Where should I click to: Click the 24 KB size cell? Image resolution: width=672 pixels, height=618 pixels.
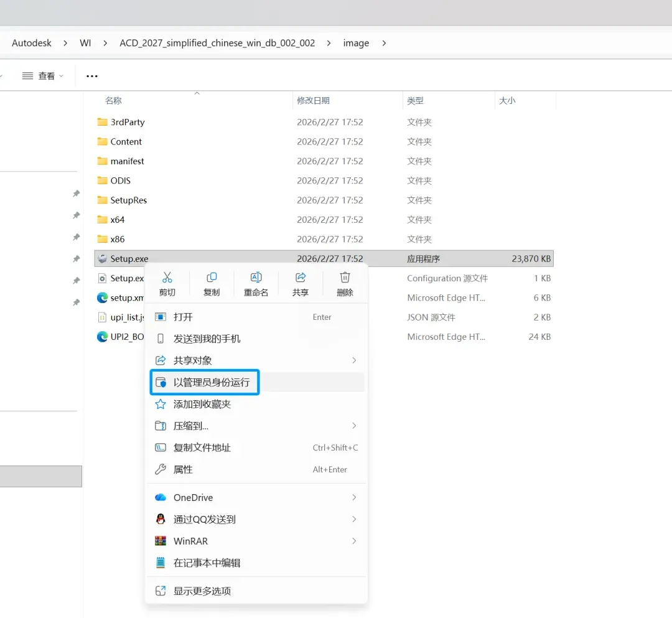[x=539, y=337]
